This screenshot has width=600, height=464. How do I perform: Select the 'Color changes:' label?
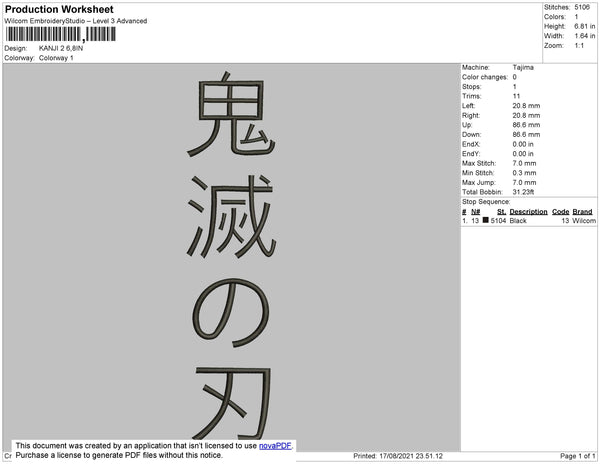(485, 77)
